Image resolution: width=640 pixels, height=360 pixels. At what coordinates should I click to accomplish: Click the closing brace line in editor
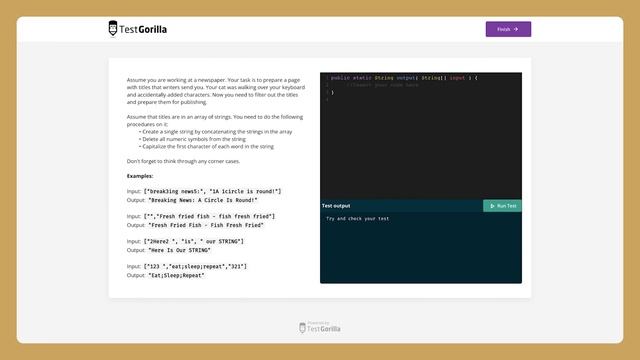(332, 93)
